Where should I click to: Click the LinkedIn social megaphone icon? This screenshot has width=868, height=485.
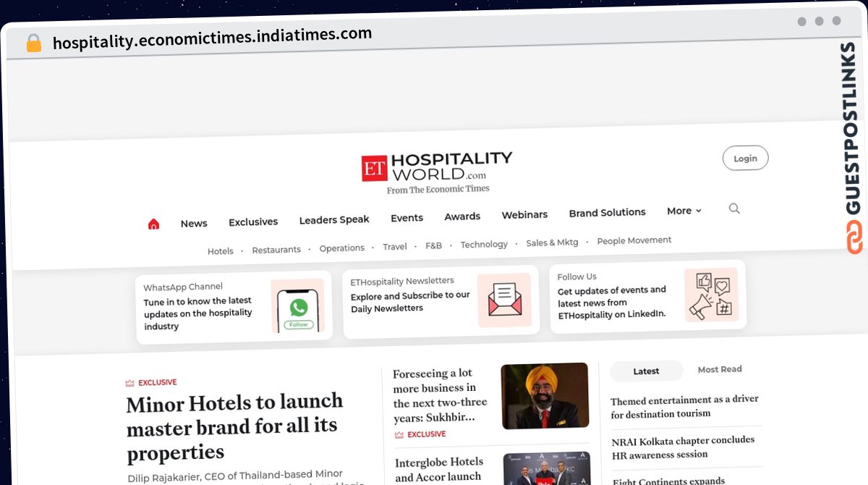point(711,295)
